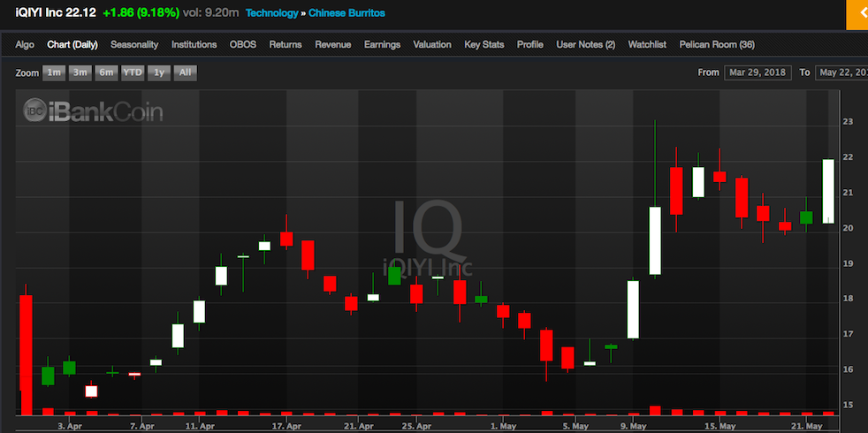Set zoom to 1y
The image size is (868, 433).
tap(159, 72)
